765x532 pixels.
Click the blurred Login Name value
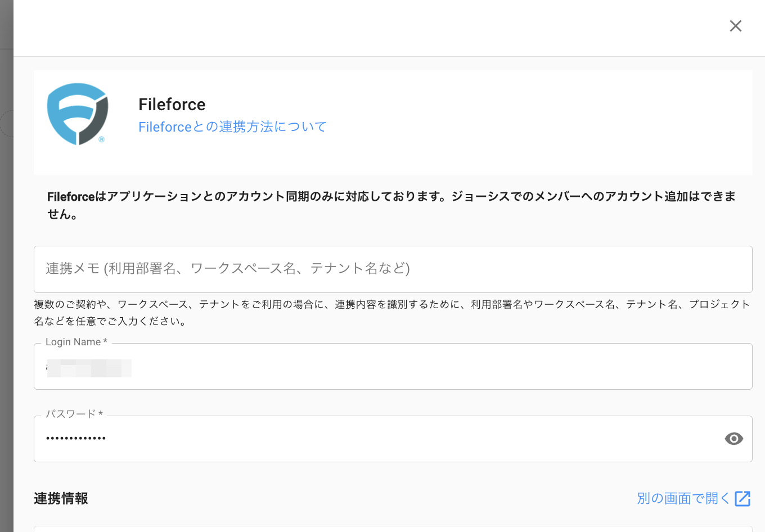89,368
